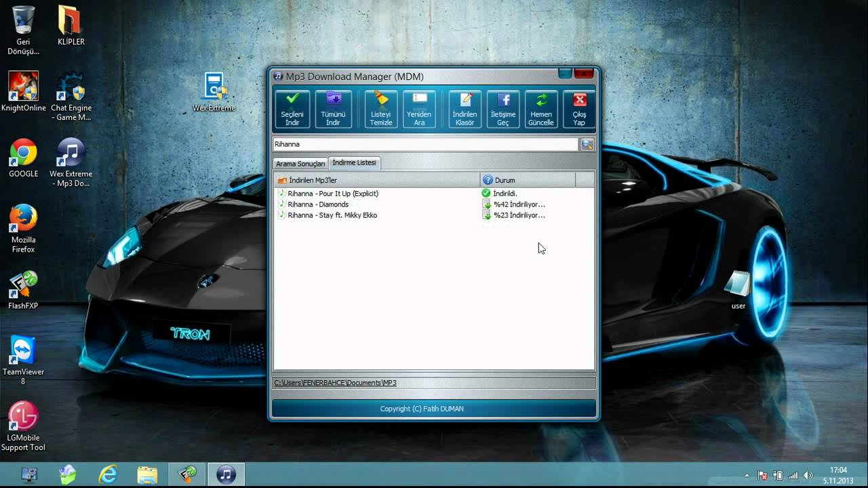Click the %23 İndiriliyor status text
Viewport: 868px width, 488px height.
click(519, 216)
